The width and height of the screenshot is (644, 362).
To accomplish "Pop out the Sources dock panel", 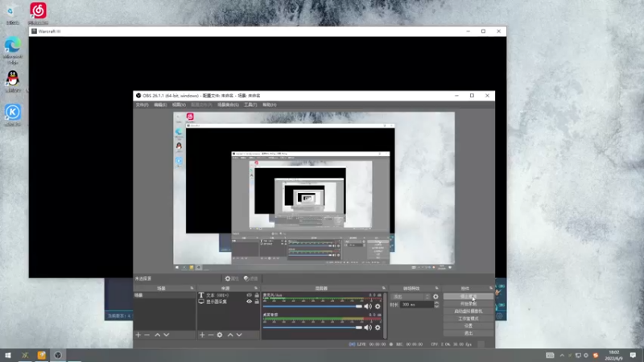I will coord(256,288).
